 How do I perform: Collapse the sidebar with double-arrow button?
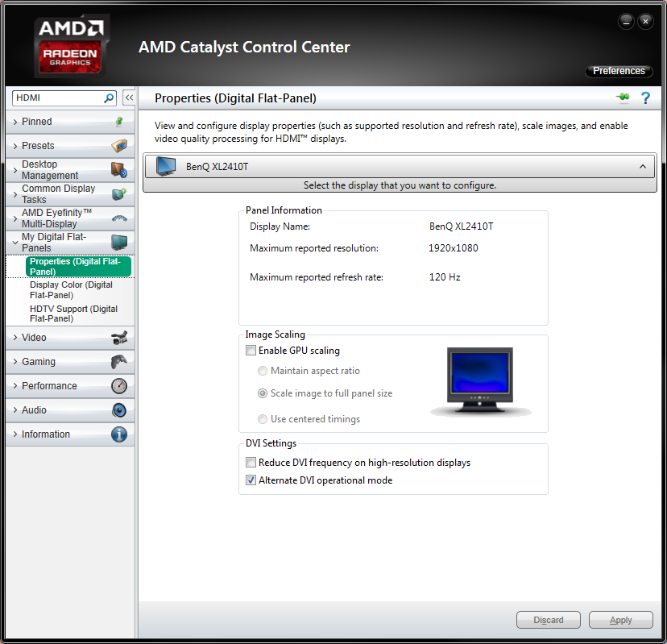(x=129, y=98)
